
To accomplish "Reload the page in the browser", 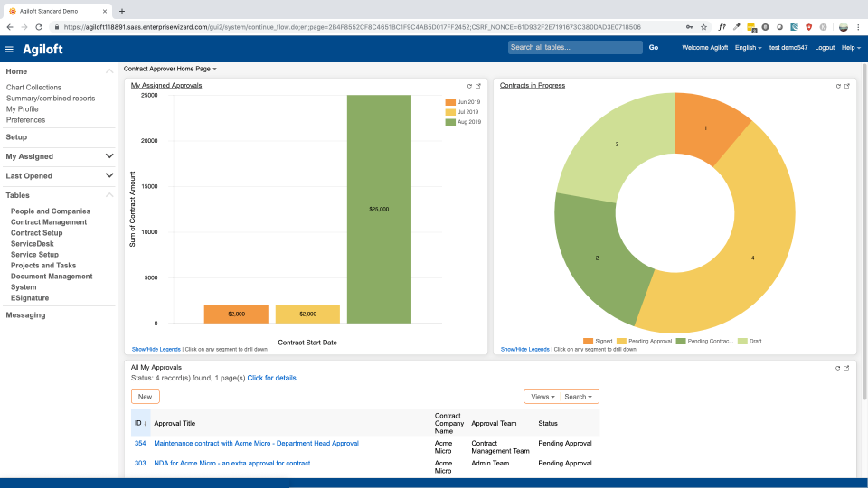I will [x=39, y=27].
